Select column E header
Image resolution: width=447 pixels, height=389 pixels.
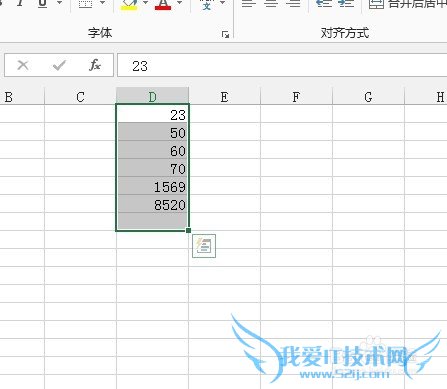[x=224, y=97]
